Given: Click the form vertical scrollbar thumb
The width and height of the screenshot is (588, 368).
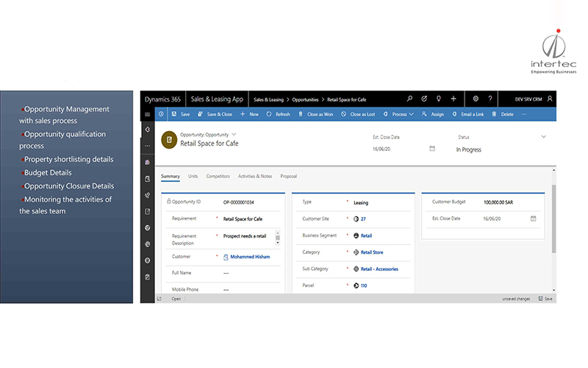Looking at the screenshot, I should (553, 219).
